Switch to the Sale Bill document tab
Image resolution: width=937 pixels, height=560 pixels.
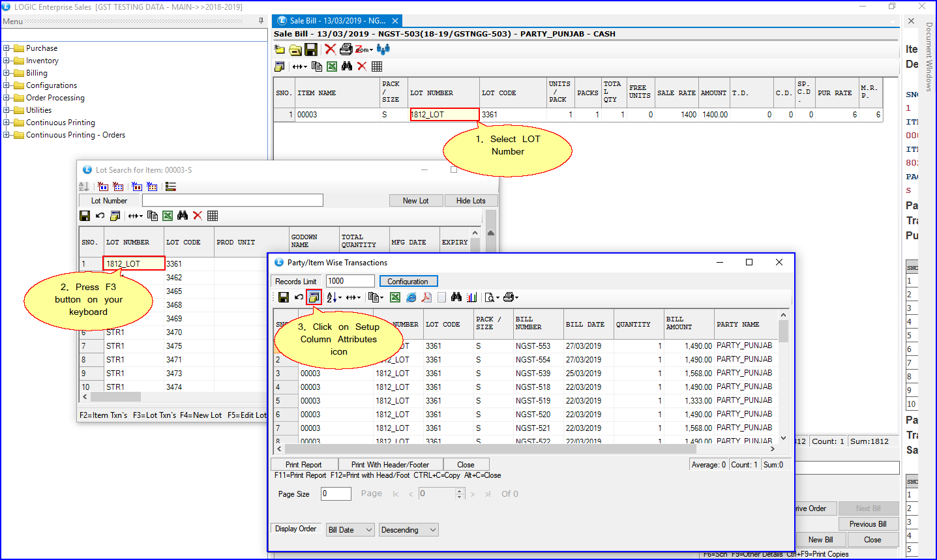336,21
